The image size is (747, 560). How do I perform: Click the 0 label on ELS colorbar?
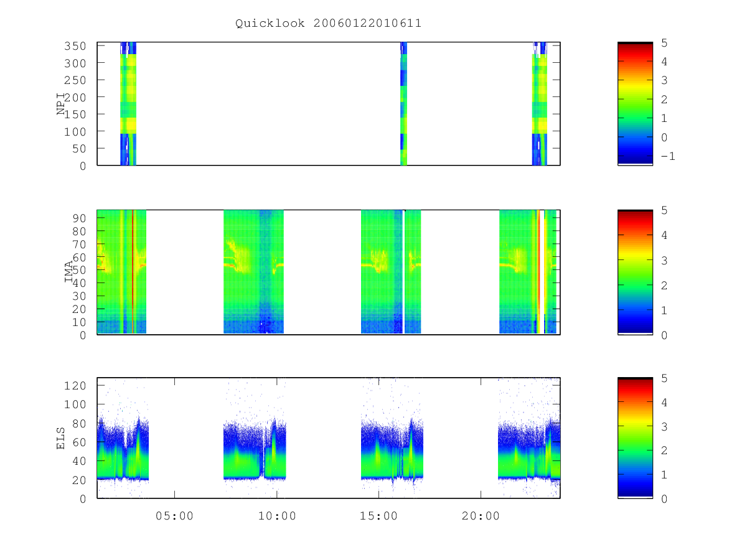coord(664,498)
